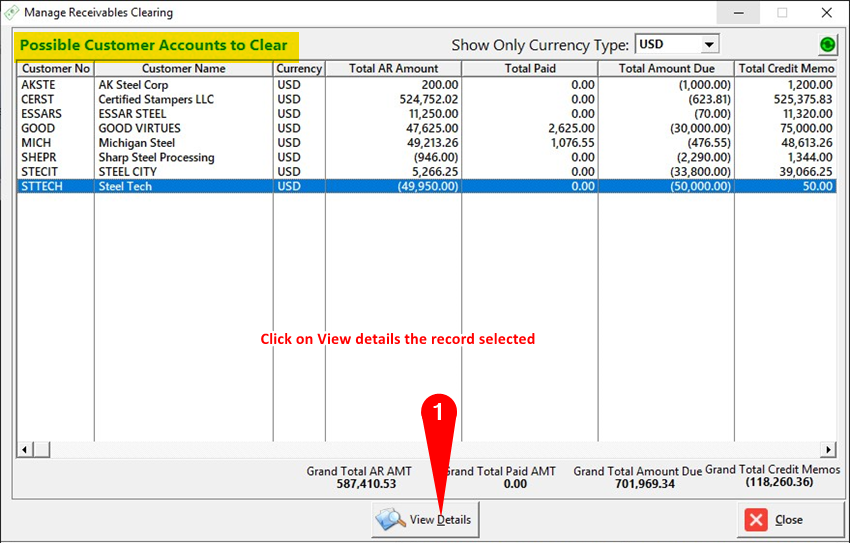Click Michigan Steel customer name
The width and height of the screenshot is (850, 543).
137,143
